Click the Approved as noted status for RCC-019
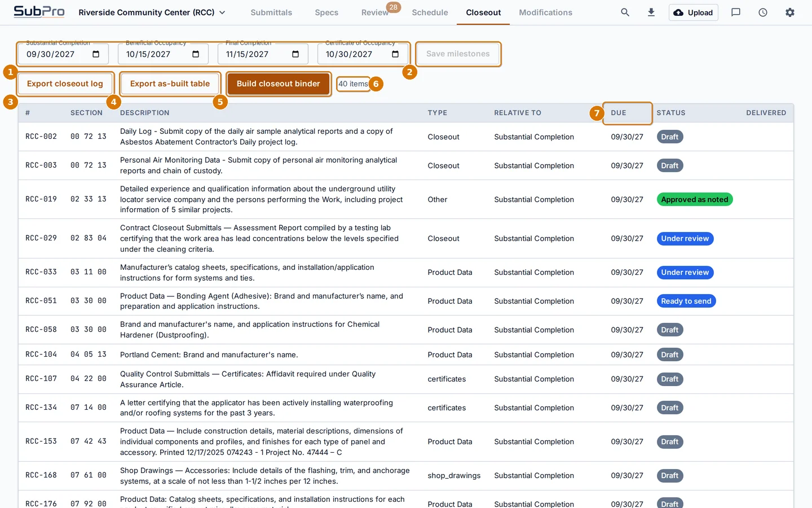This screenshot has width=812, height=508. 695,199
